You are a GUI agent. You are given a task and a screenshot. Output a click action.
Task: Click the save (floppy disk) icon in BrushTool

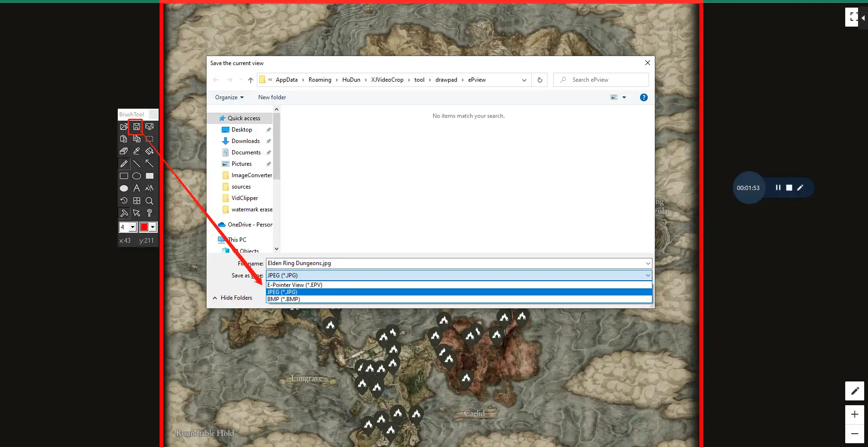tap(136, 127)
